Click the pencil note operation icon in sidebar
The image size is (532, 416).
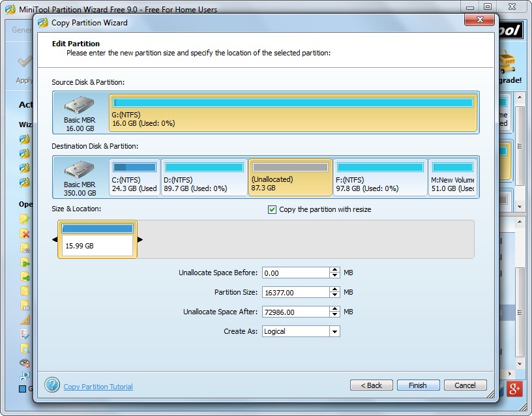point(25,219)
